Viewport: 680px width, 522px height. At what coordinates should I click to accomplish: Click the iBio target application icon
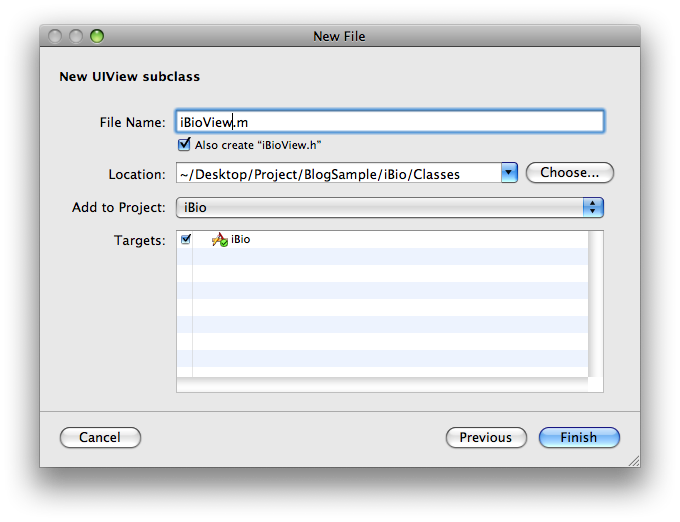click(220, 239)
